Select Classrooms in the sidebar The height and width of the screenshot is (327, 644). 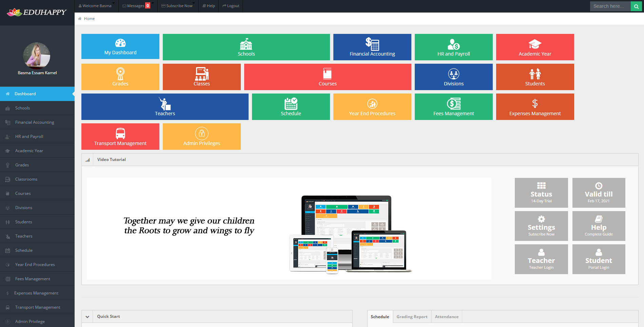37,179
